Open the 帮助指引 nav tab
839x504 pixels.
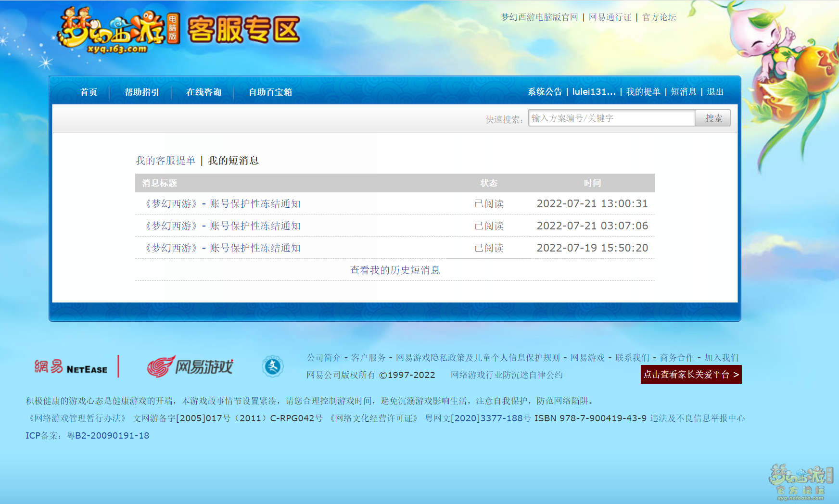[141, 92]
